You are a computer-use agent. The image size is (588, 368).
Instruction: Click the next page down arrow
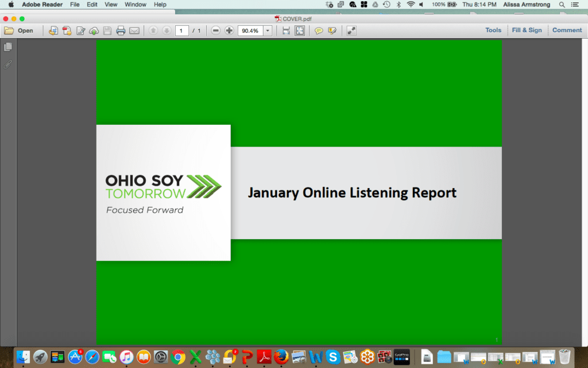click(167, 31)
